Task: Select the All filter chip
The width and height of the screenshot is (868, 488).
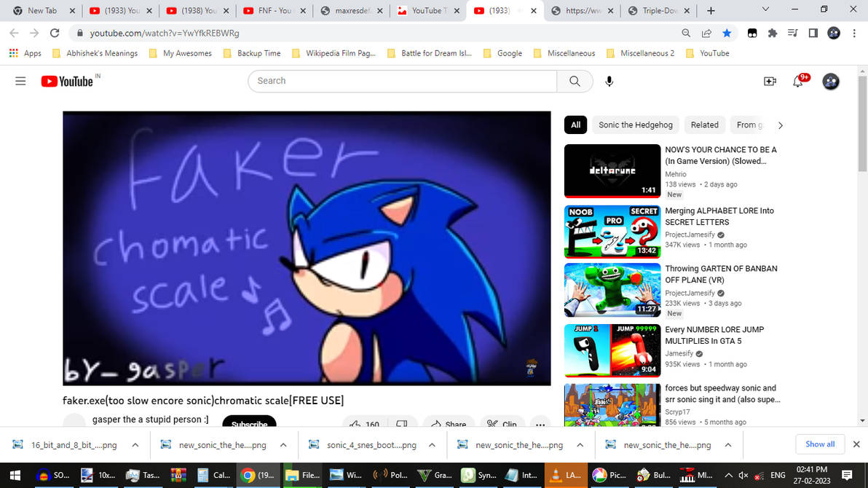Action: coord(576,125)
